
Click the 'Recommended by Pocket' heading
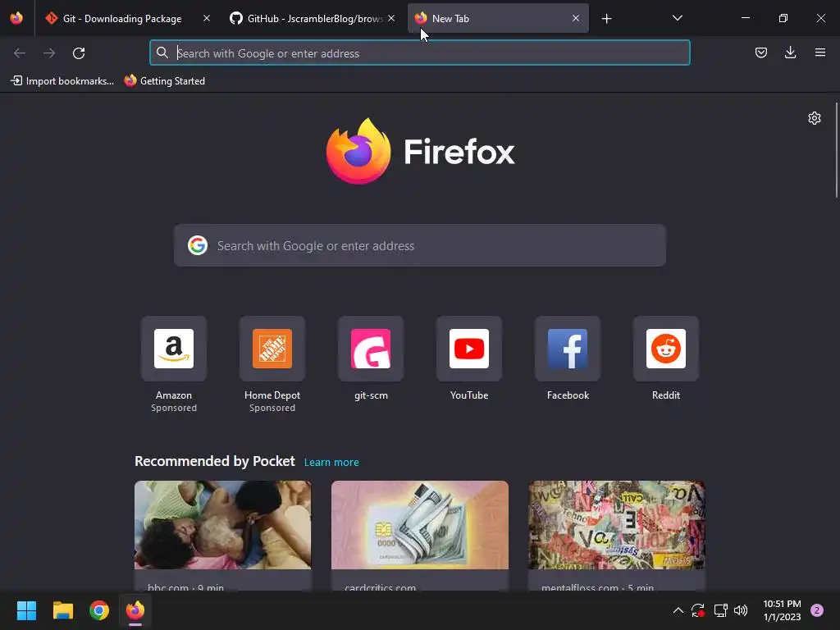point(215,461)
